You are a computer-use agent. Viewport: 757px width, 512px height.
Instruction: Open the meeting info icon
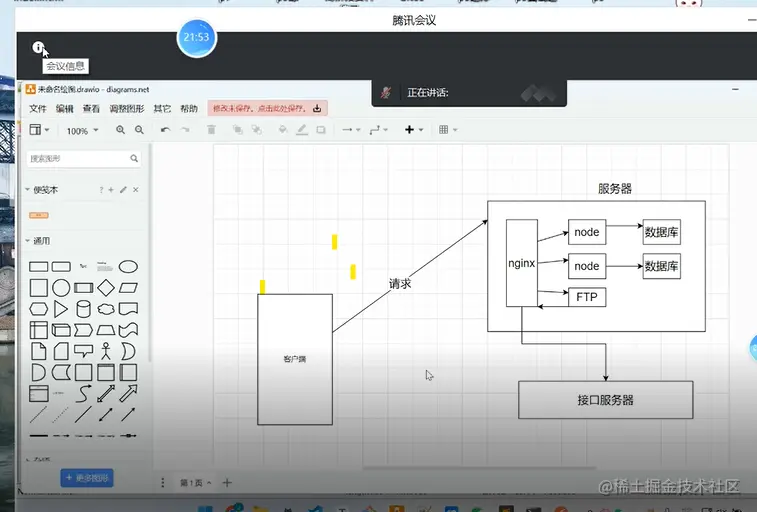click(38, 47)
